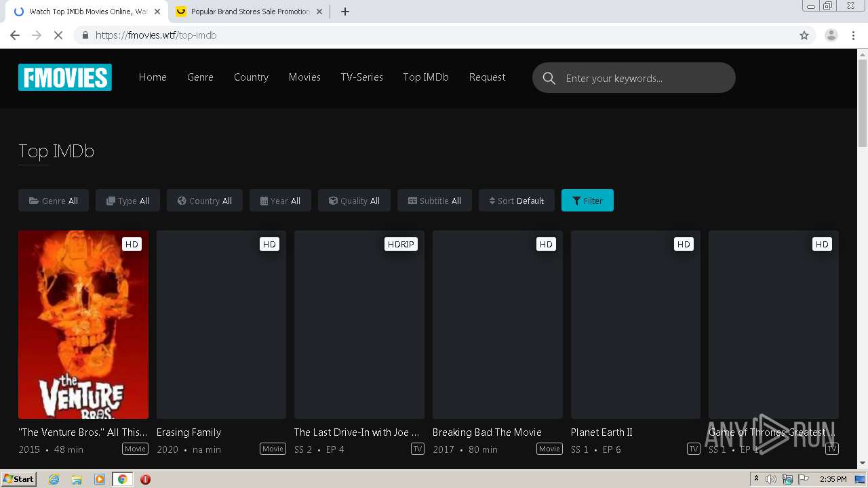Image resolution: width=868 pixels, height=488 pixels.
Task: Expand Genre menu in navigation bar
Action: tap(200, 77)
